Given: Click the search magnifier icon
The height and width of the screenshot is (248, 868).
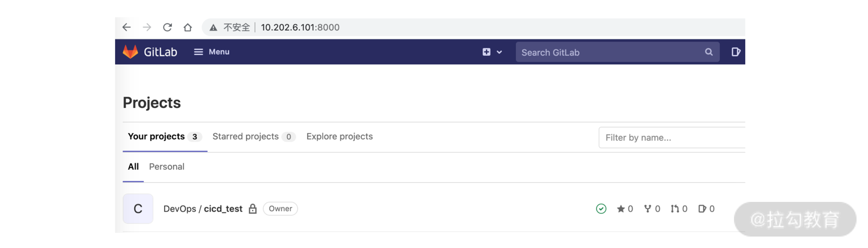Looking at the screenshot, I should (709, 52).
